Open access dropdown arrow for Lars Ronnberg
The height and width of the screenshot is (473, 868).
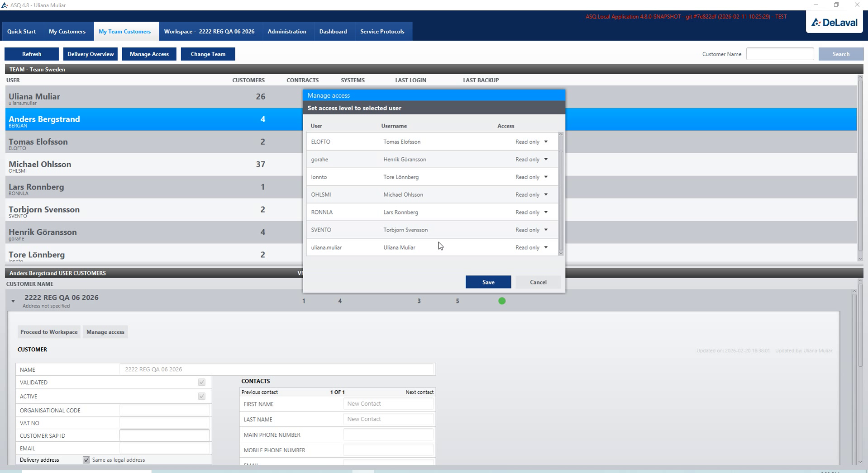coord(546,212)
